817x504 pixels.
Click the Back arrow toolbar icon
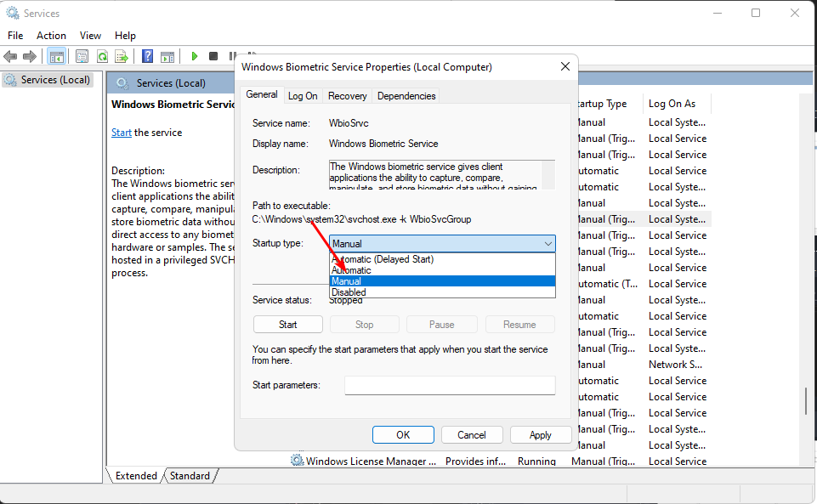pyautogui.click(x=10, y=56)
